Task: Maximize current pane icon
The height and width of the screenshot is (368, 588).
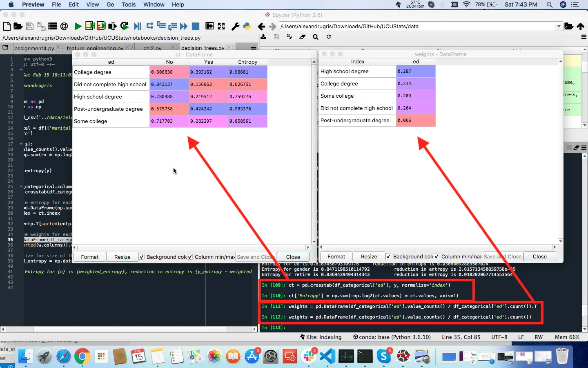Action: pos(221,26)
